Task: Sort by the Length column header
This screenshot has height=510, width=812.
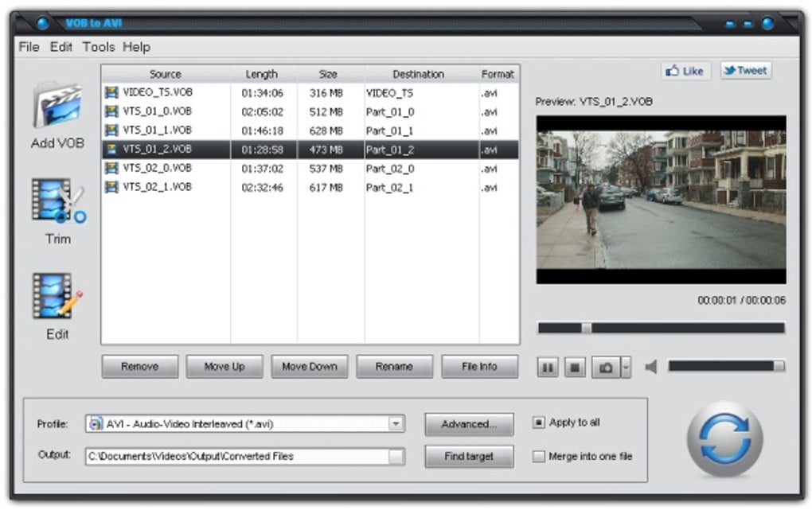Action: pyautogui.click(x=262, y=74)
